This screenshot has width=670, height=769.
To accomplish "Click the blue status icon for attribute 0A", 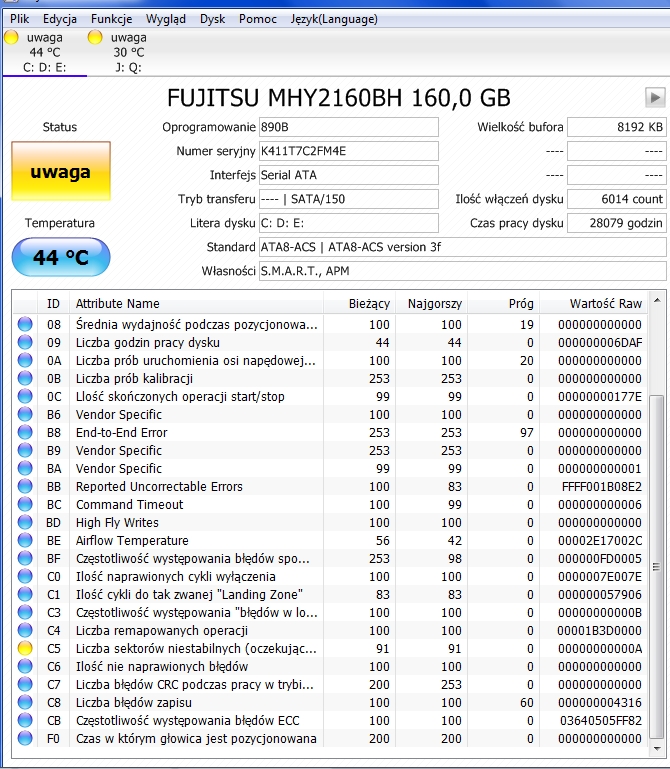I will click(x=25, y=360).
